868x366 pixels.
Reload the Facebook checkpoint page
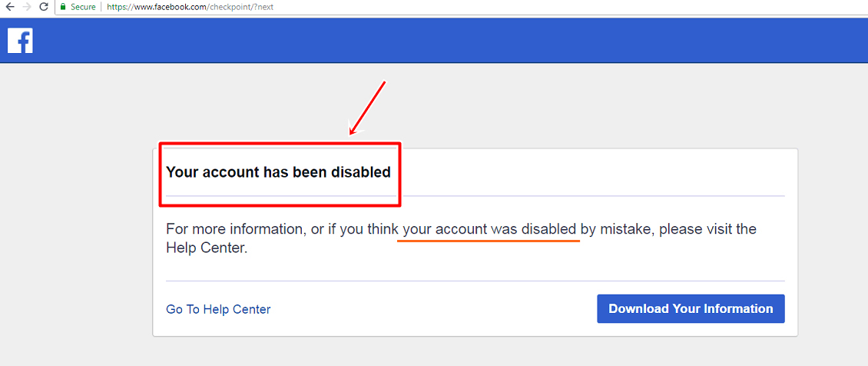(x=44, y=7)
